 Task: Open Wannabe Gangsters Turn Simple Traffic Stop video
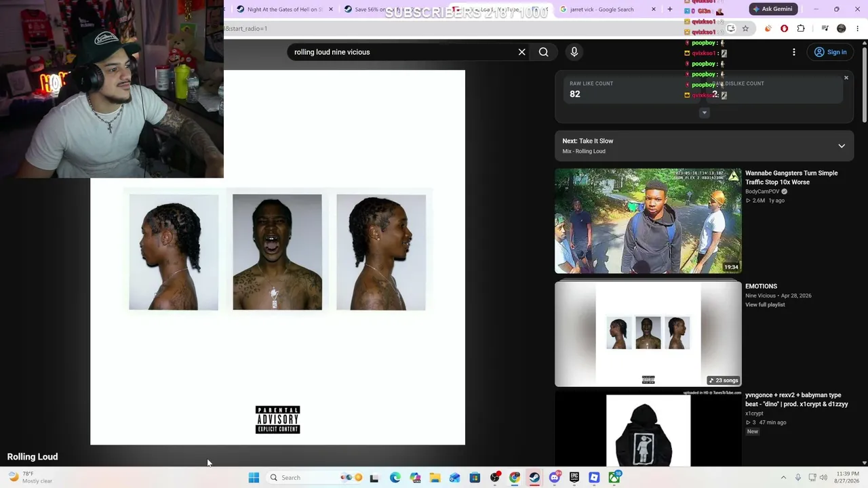click(x=791, y=178)
